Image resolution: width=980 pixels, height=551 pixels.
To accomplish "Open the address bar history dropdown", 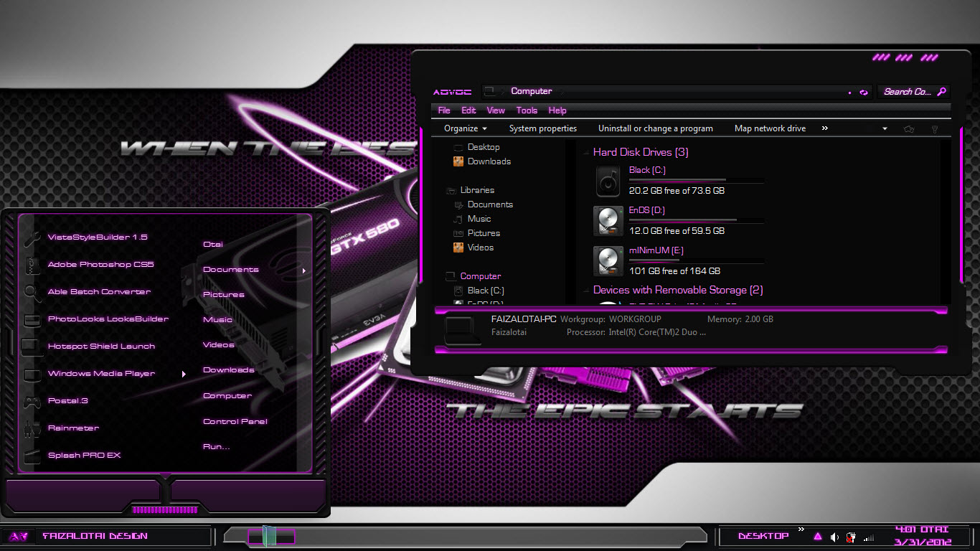I will pyautogui.click(x=850, y=92).
